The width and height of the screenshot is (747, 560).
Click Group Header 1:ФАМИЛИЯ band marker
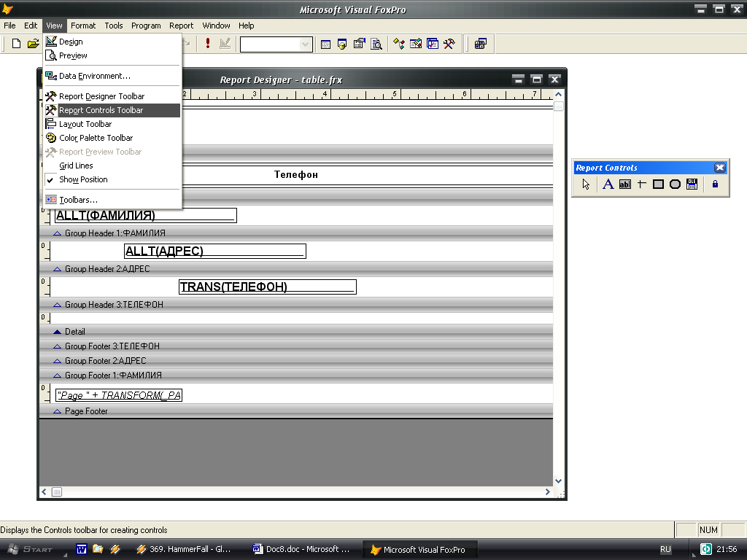(57, 233)
